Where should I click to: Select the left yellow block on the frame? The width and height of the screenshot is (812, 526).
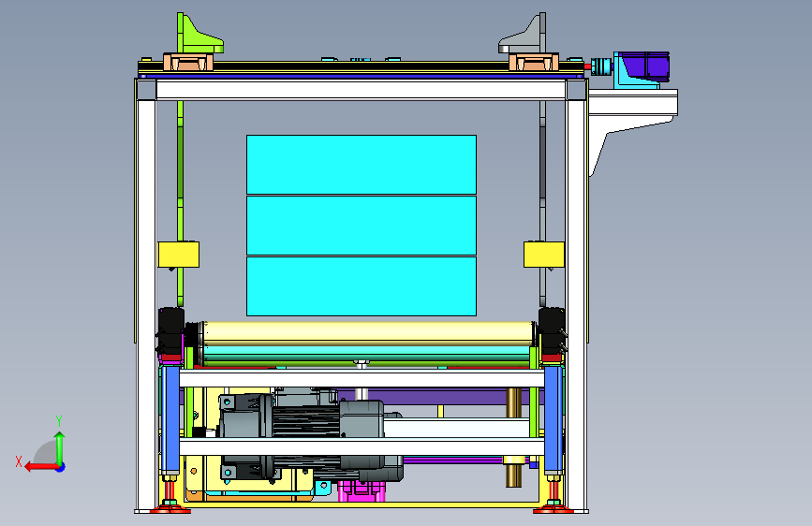point(178,255)
